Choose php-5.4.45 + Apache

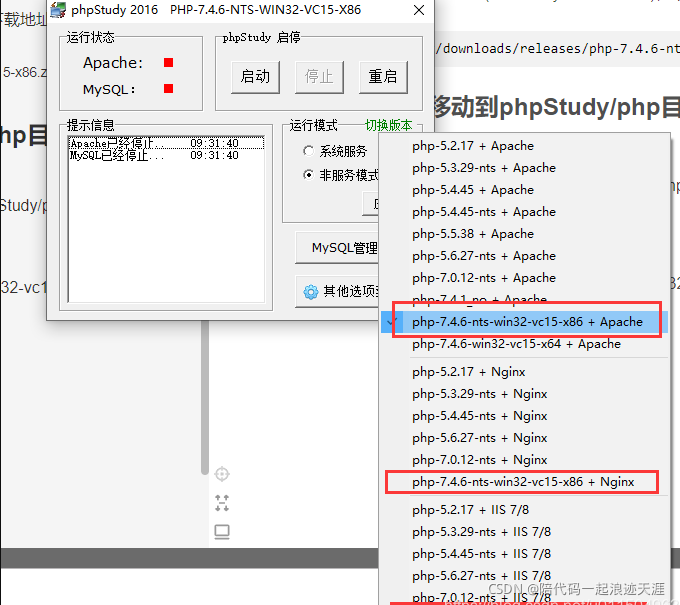(525, 190)
